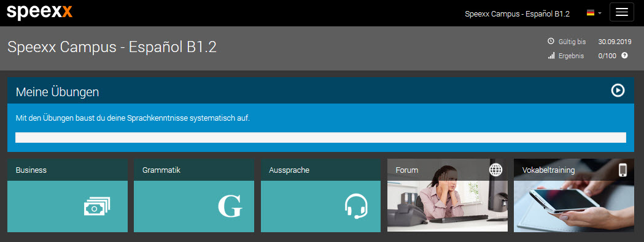Click the clock icon next to Gültig bis
Image resolution: width=644 pixels, height=242 pixels.
pyautogui.click(x=551, y=42)
